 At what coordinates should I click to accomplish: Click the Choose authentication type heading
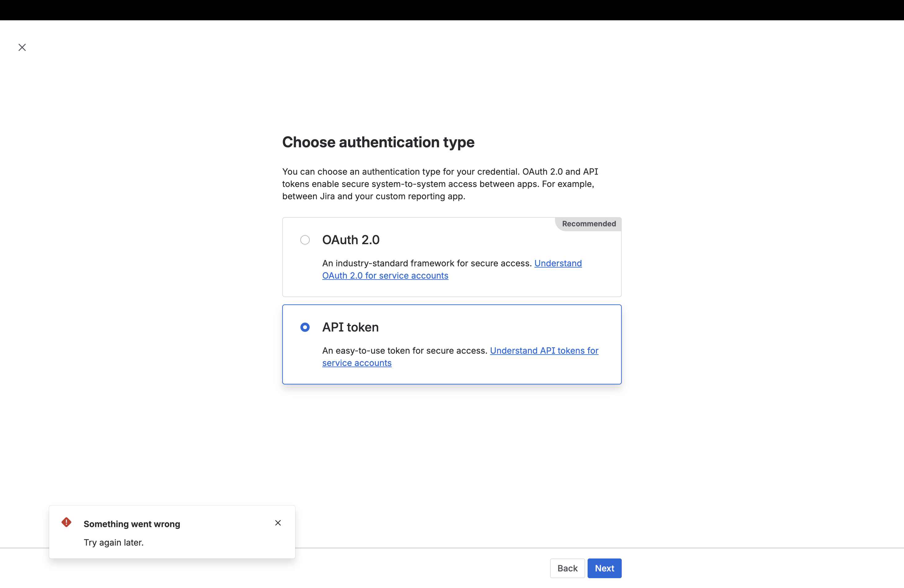point(378,142)
